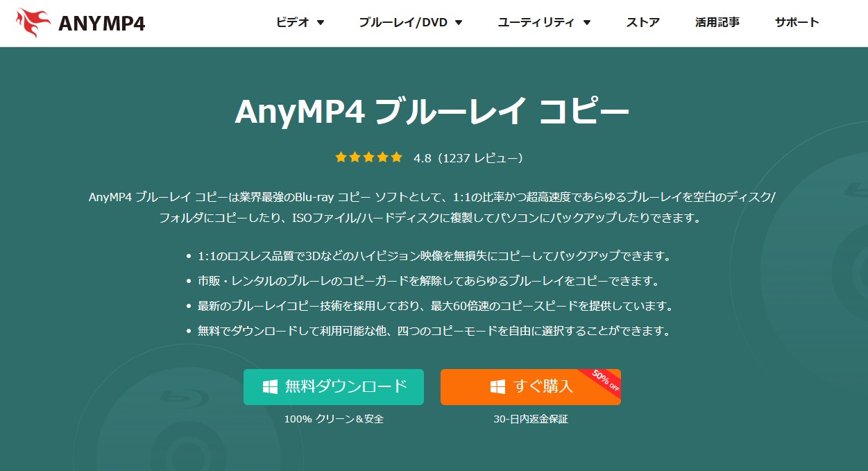Click the 無料ダウンロード button
The height and width of the screenshot is (471, 868).
coord(334,387)
